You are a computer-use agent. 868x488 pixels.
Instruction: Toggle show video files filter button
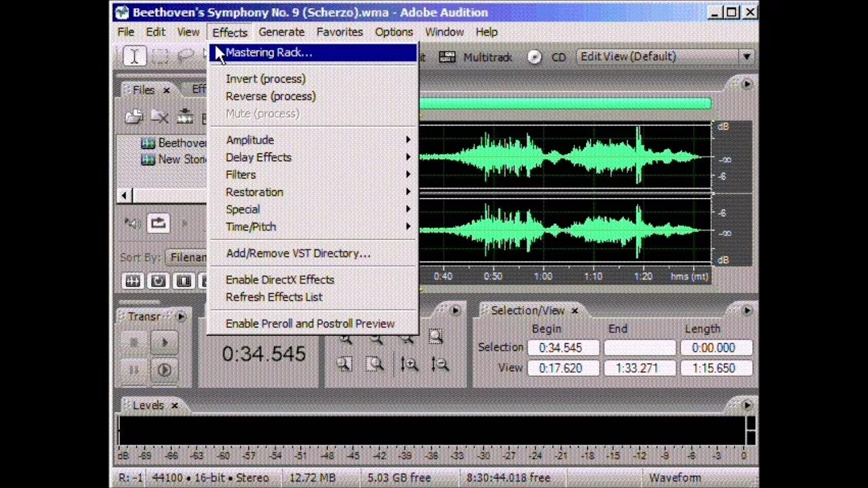click(x=183, y=281)
